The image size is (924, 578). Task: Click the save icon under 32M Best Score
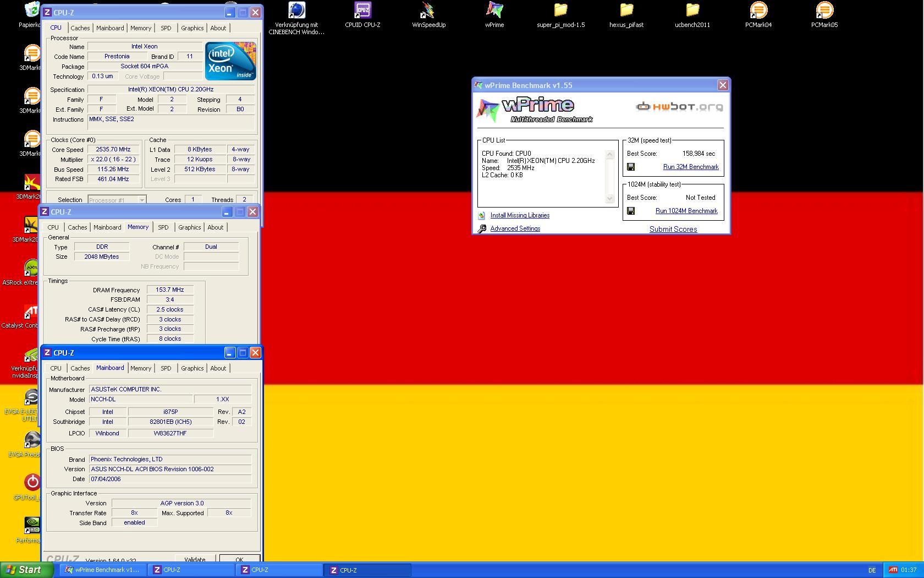point(631,167)
